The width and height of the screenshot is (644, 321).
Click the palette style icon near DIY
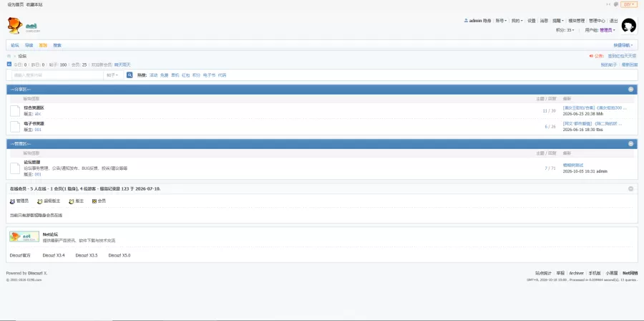pyautogui.click(x=616, y=4)
